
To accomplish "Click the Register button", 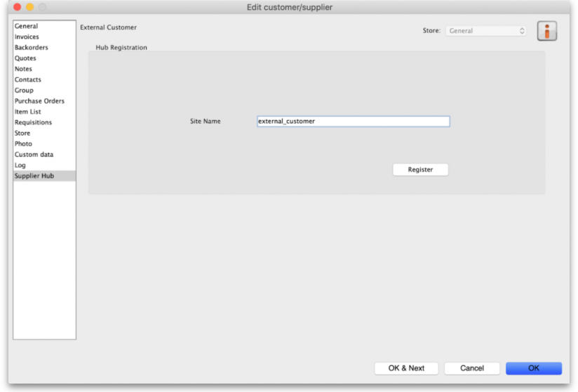I will pyautogui.click(x=420, y=170).
